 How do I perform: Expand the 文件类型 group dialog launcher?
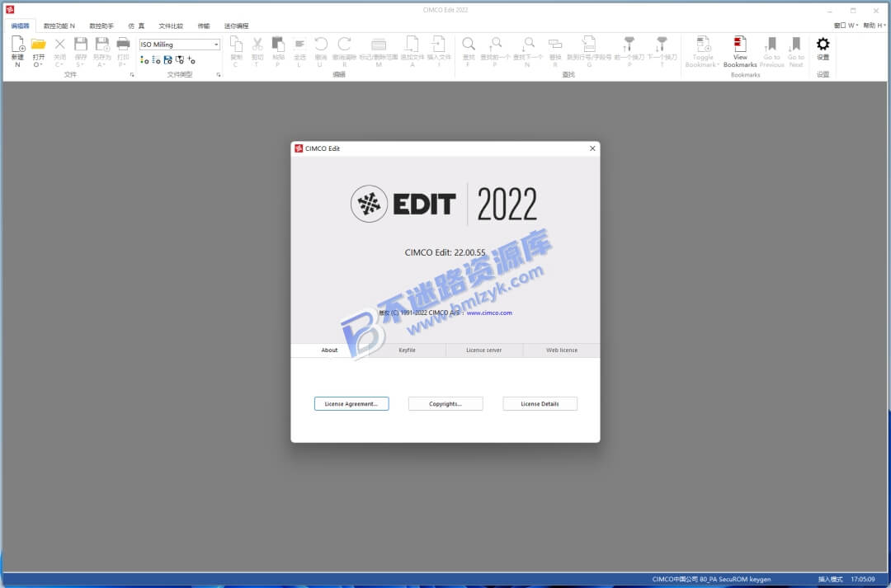(x=218, y=74)
